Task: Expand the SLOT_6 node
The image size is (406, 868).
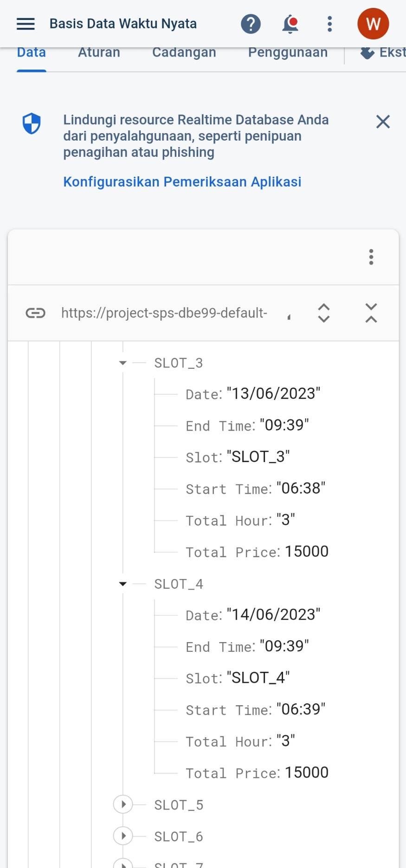Action: [123, 836]
